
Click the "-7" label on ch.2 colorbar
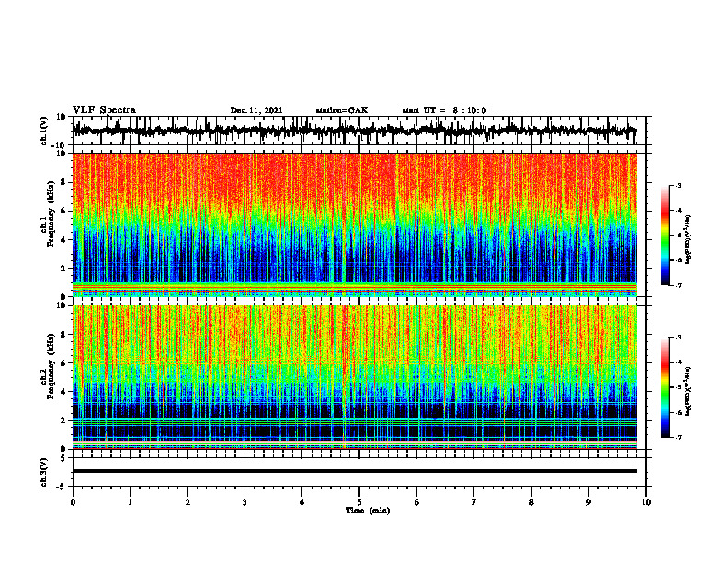[x=678, y=437]
